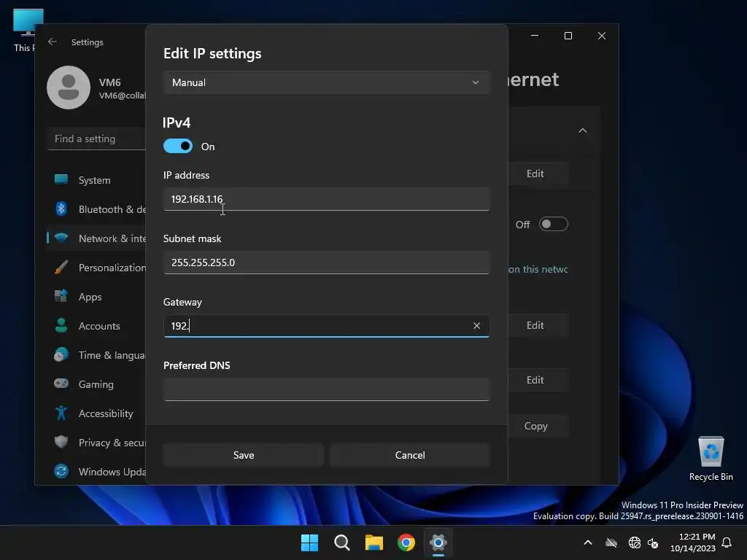Save the IP settings
This screenshot has height=560, width=747.
point(244,455)
